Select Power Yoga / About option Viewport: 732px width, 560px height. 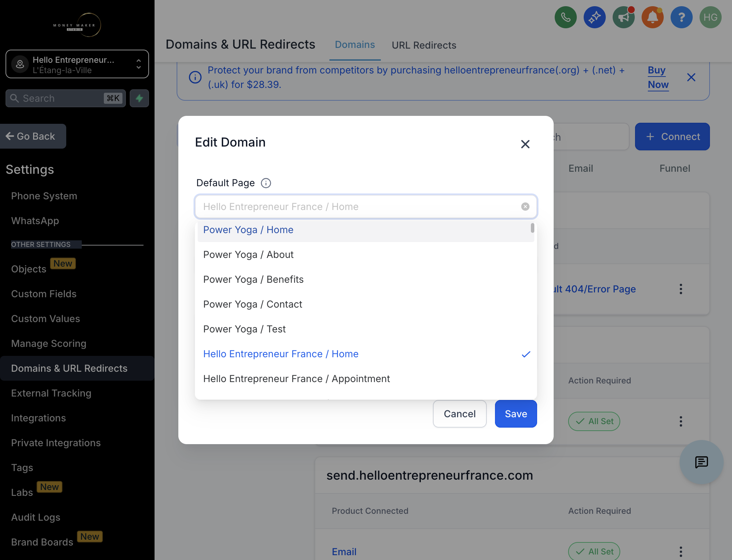coord(366,254)
